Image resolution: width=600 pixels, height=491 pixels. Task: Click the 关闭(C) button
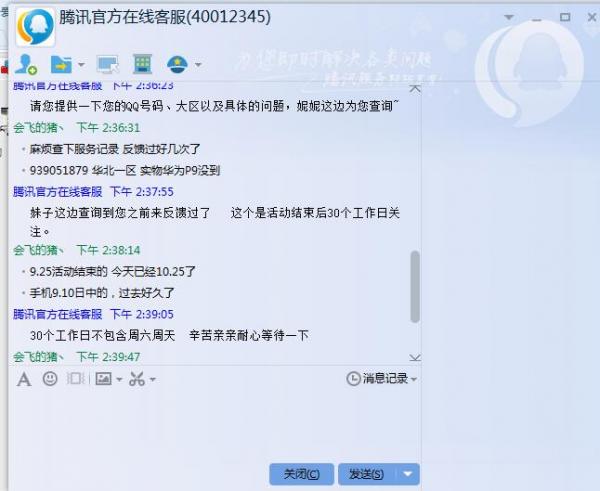[x=302, y=474]
